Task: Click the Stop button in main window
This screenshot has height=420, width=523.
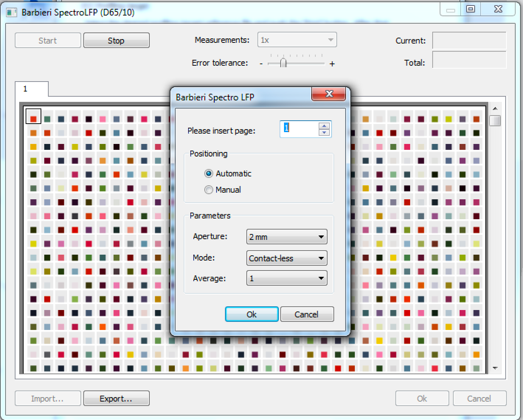Action: 116,41
